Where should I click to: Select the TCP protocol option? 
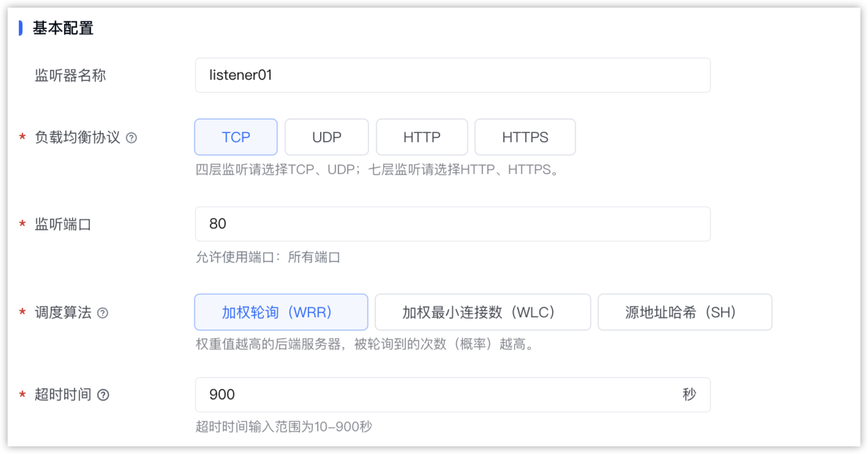236,137
